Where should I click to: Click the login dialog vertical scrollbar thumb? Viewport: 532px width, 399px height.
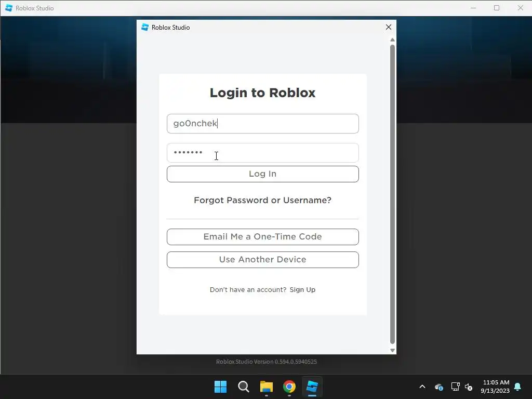(393, 194)
